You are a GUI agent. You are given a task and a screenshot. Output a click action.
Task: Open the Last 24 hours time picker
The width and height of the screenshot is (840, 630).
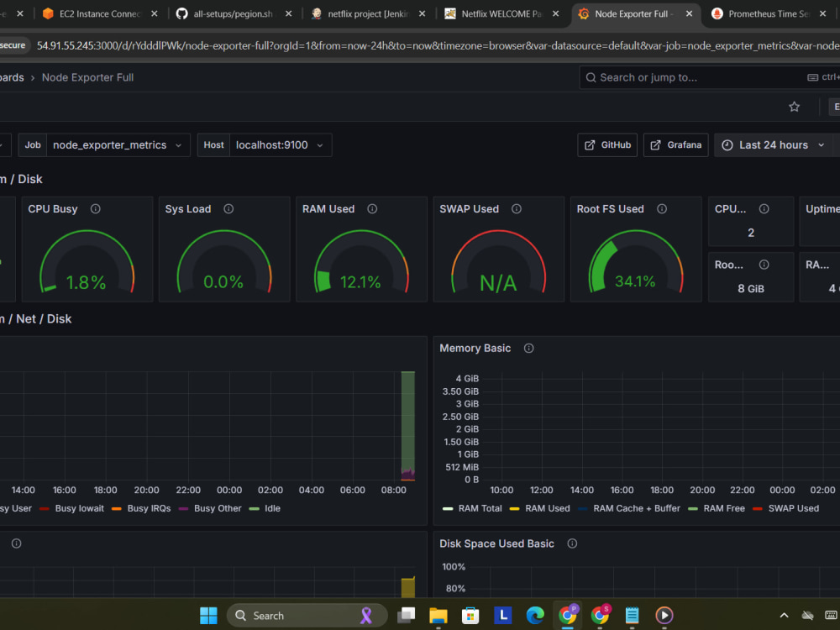click(773, 145)
